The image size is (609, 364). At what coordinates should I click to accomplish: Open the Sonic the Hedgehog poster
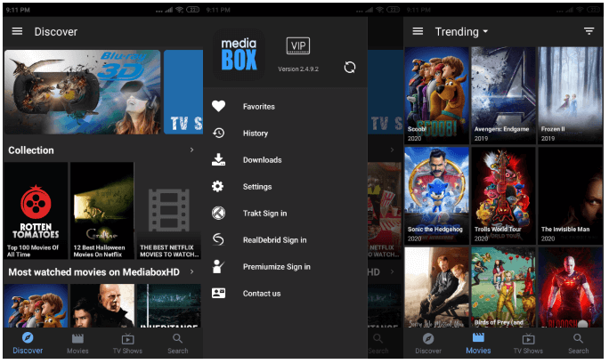pyautogui.click(x=438, y=197)
